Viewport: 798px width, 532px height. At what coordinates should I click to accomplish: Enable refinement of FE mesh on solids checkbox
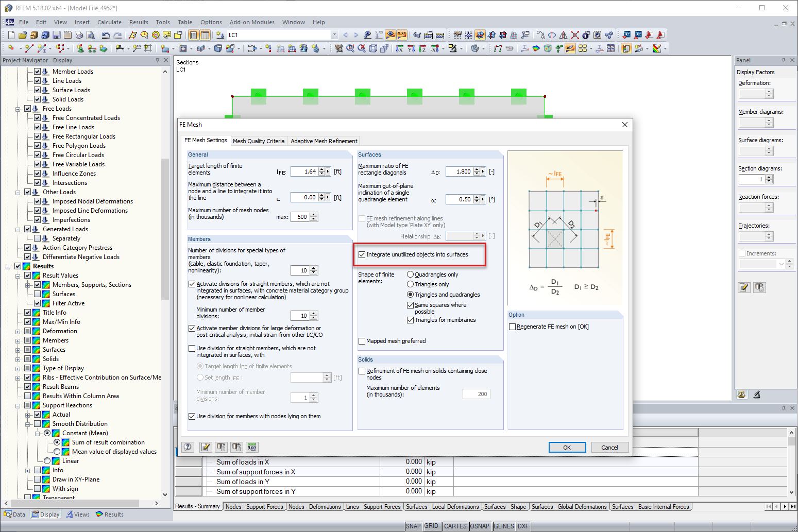362,371
